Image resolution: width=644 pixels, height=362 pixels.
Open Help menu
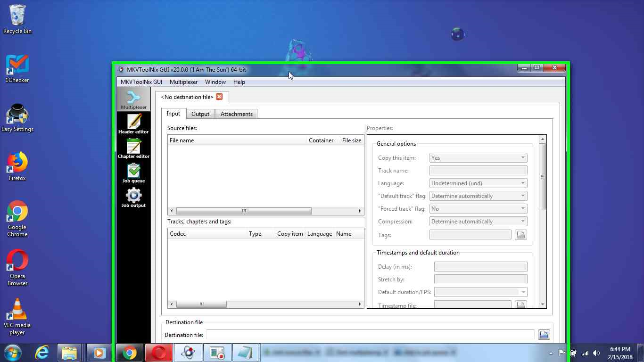[x=239, y=82]
